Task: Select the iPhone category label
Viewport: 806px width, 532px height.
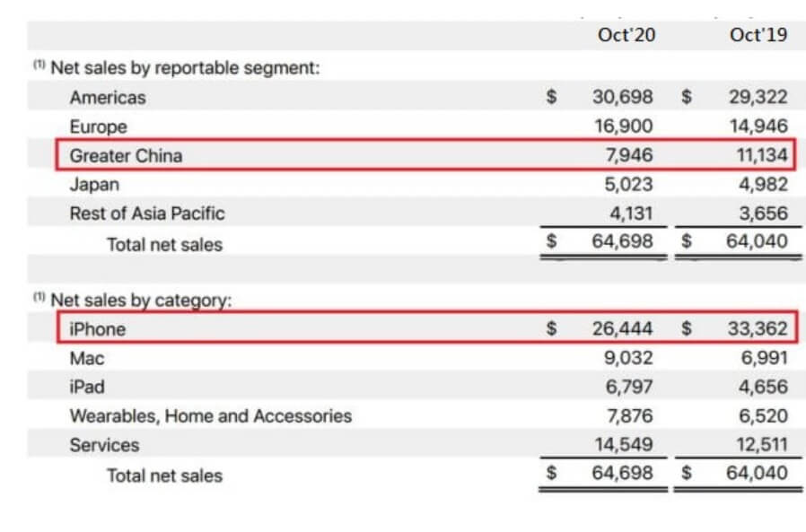Action: pyautogui.click(x=97, y=329)
